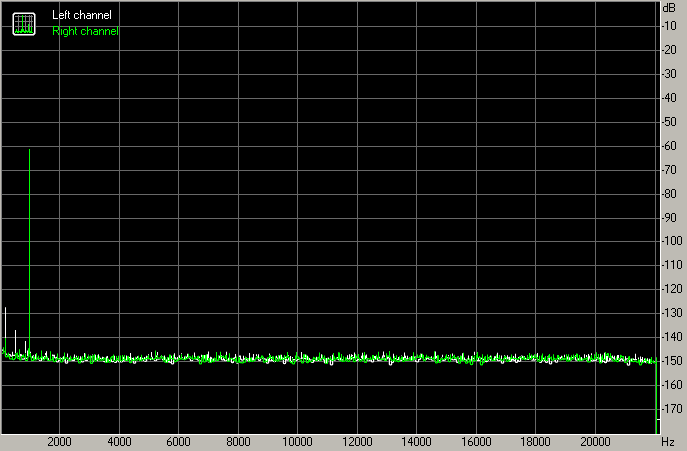Click the '2000' frequency axis label
Screen dimensions: 687x451
[x=59, y=441]
